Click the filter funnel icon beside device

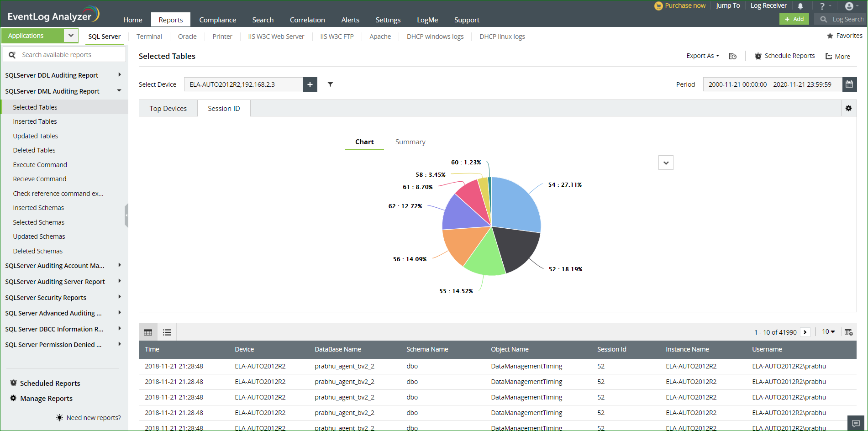point(330,84)
